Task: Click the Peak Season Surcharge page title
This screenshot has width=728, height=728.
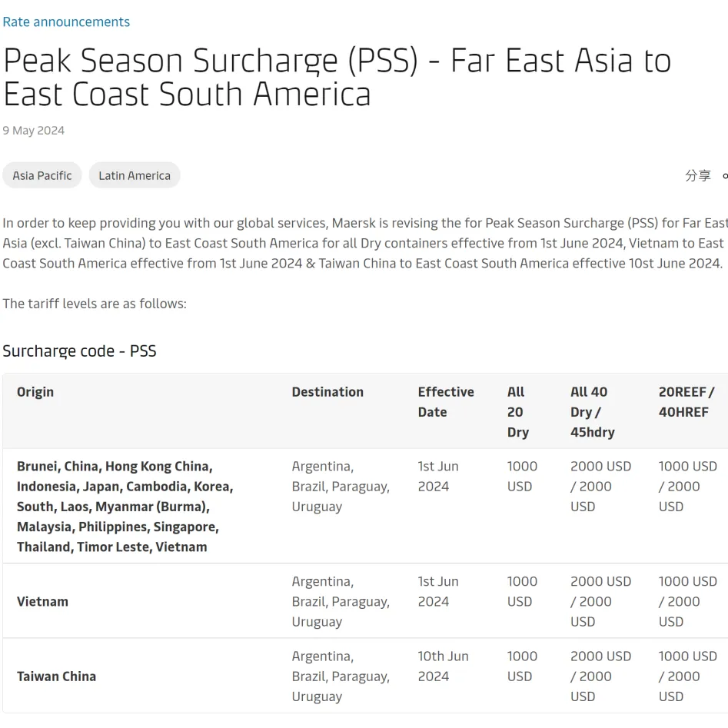Action: coord(337,77)
